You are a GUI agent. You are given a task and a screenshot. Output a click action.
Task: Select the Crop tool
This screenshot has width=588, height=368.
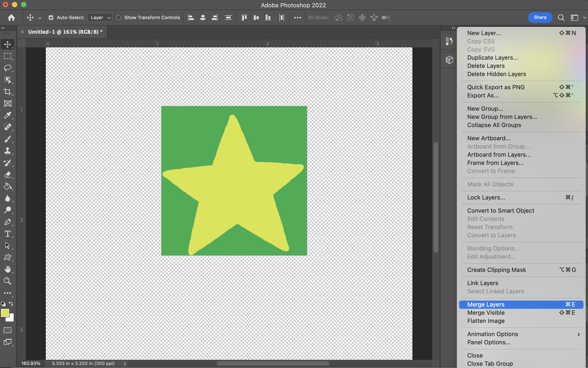coord(8,92)
